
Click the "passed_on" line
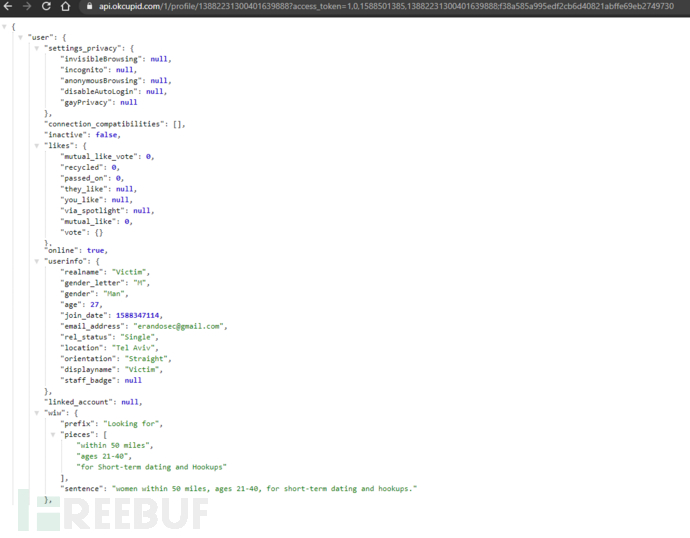pos(92,178)
